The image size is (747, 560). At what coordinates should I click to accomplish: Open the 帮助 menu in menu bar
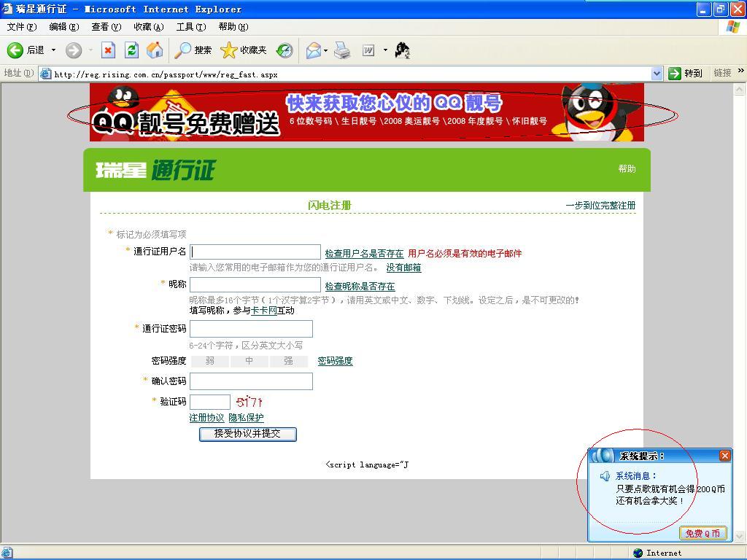[x=233, y=27]
